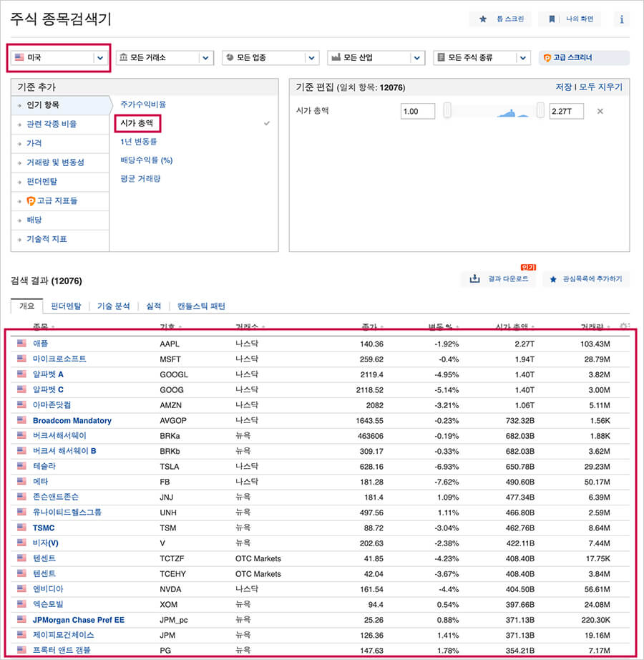This screenshot has height=660, width=644.
Task: Add 1년 변동률 criterion
Action: click(138, 142)
